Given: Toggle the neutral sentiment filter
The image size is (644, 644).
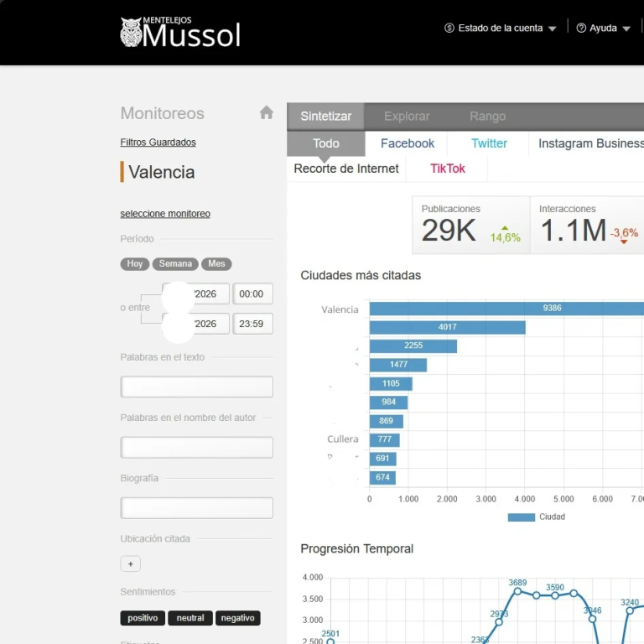Looking at the screenshot, I should [x=190, y=618].
